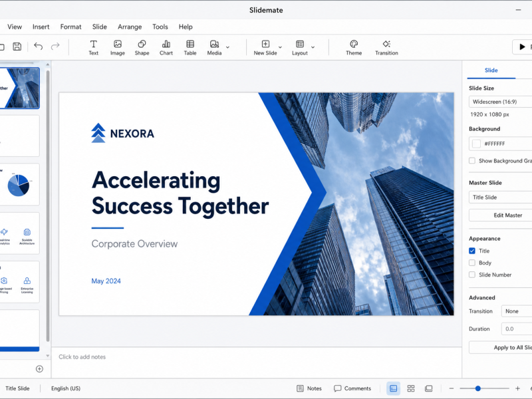Screen dimensions: 532x399
Task: Click the Media toolbar icon
Action: pyautogui.click(x=214, y=47)
